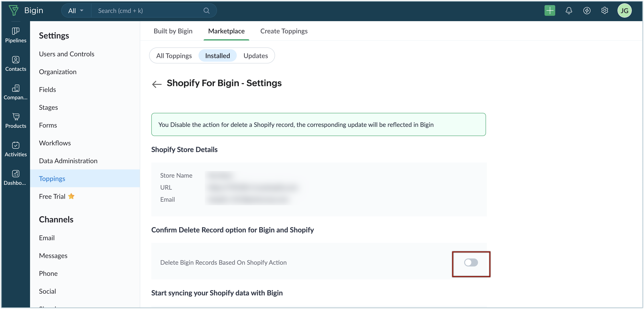Open Phone channel settings
644x309 pixels.
tap(48, 273)
